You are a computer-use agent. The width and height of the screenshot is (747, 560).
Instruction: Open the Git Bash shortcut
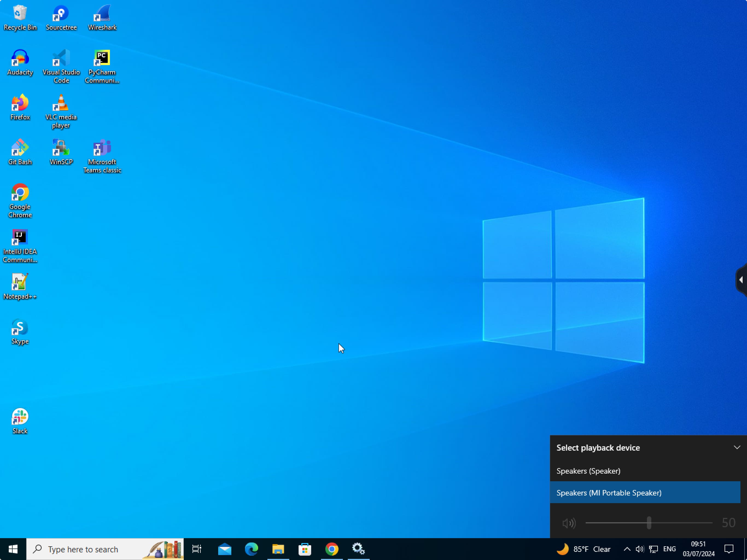pos(20,152)
